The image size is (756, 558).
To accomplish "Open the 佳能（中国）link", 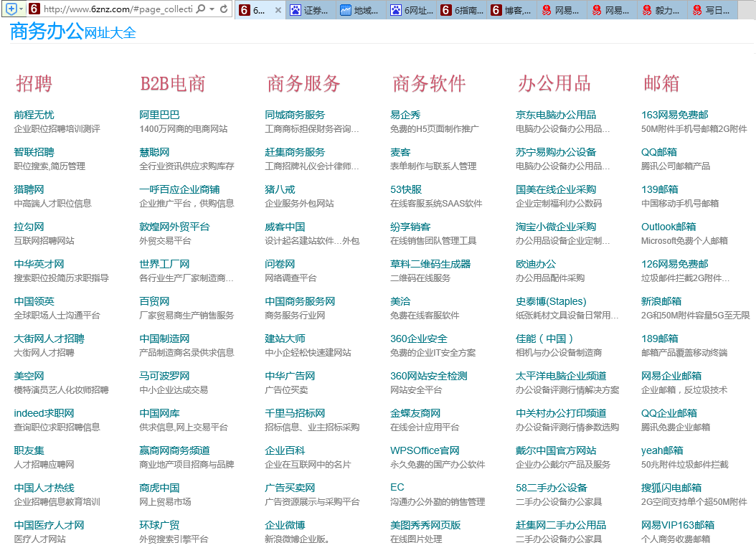I will coord(544,339).
